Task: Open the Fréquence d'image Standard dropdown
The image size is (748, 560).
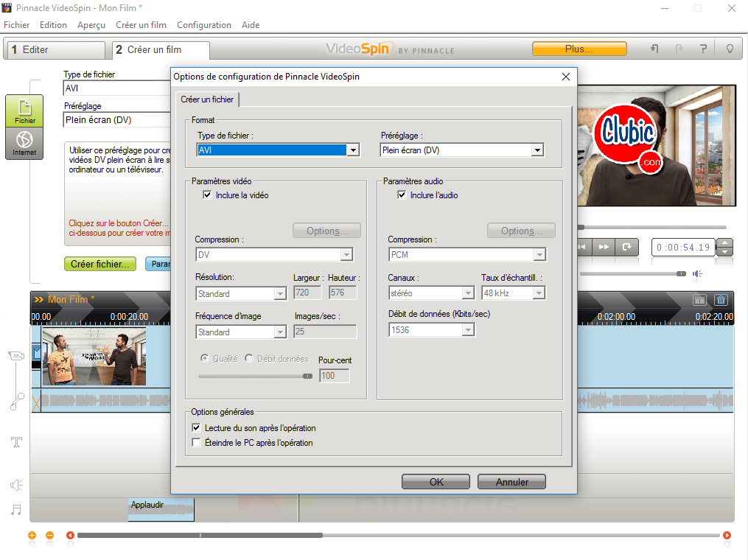Action: (x=281, y=332)
